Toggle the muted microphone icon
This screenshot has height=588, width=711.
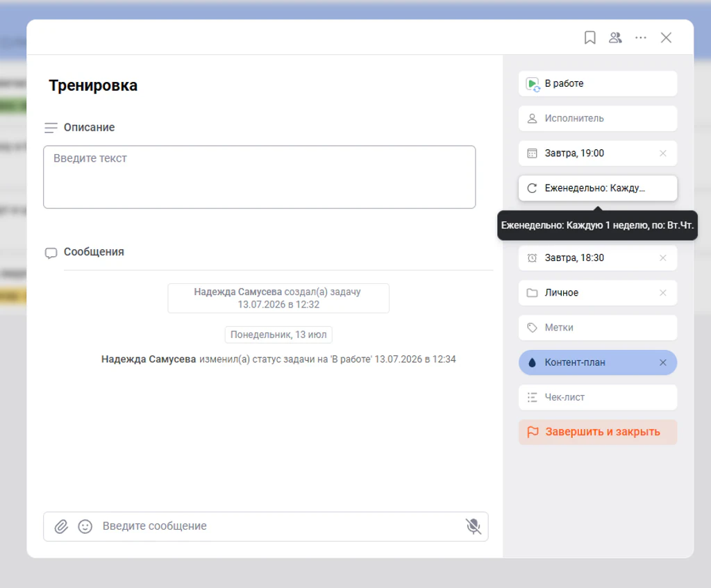tap(474, 526)
